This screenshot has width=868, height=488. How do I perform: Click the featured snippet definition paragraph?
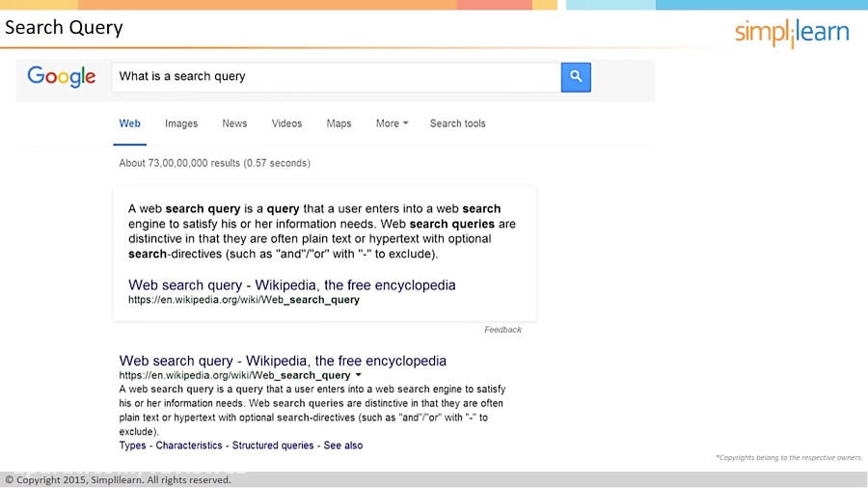321,231
